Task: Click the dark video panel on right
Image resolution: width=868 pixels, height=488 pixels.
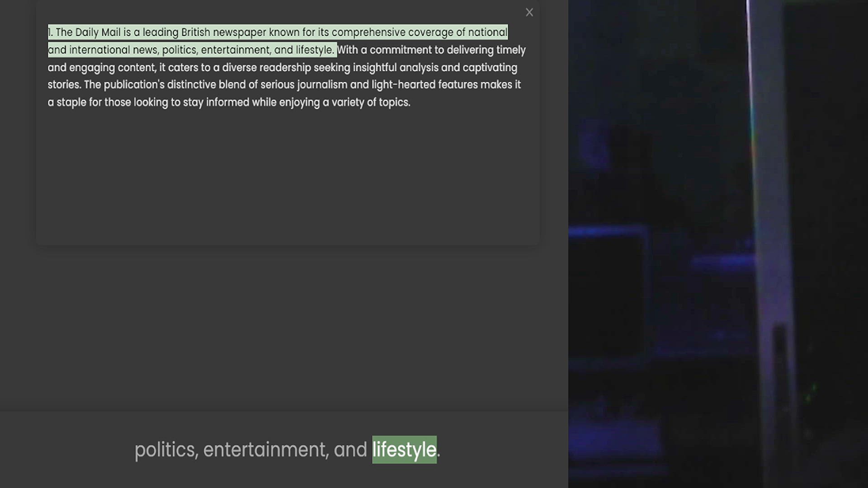Action: pos(718,244)
